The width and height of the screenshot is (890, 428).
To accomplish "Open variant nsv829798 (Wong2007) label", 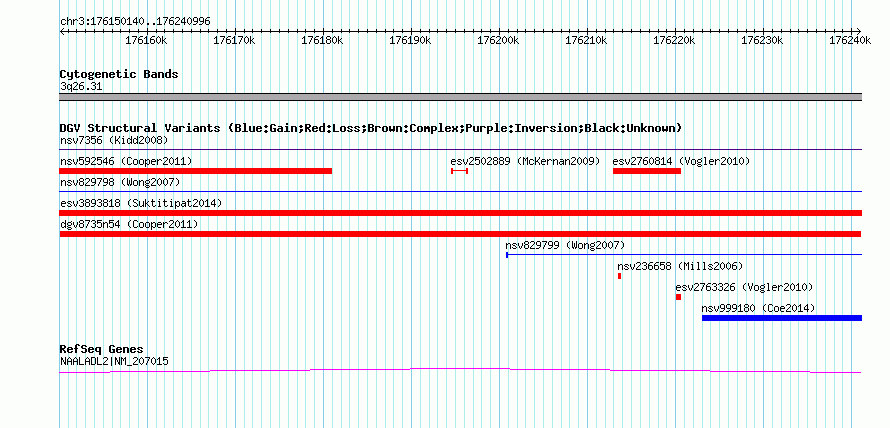I will point(120,182).
